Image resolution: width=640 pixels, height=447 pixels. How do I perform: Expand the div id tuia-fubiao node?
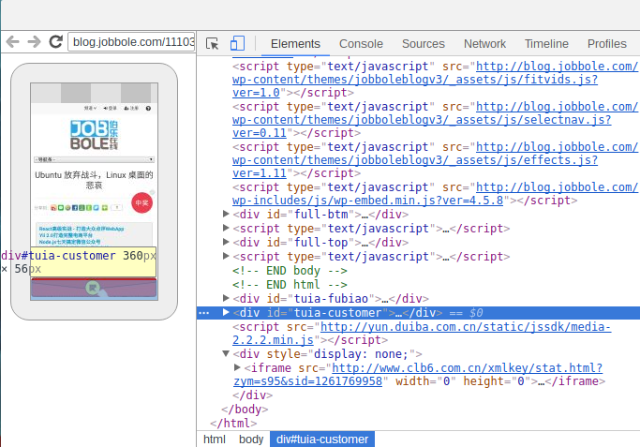[226, 298]
